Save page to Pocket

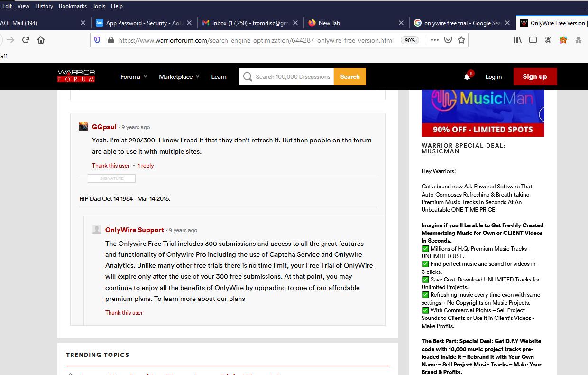click(x=448, y=40)
